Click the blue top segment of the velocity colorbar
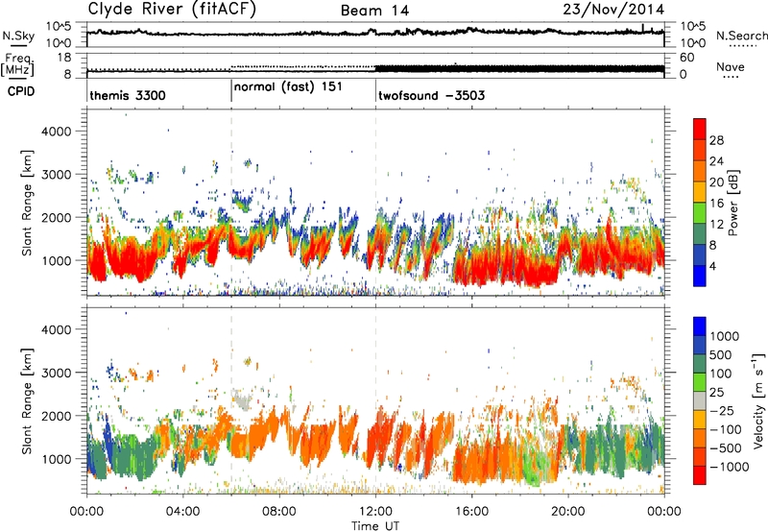Viewport: 768px width, 532px height. coord(700,326)
